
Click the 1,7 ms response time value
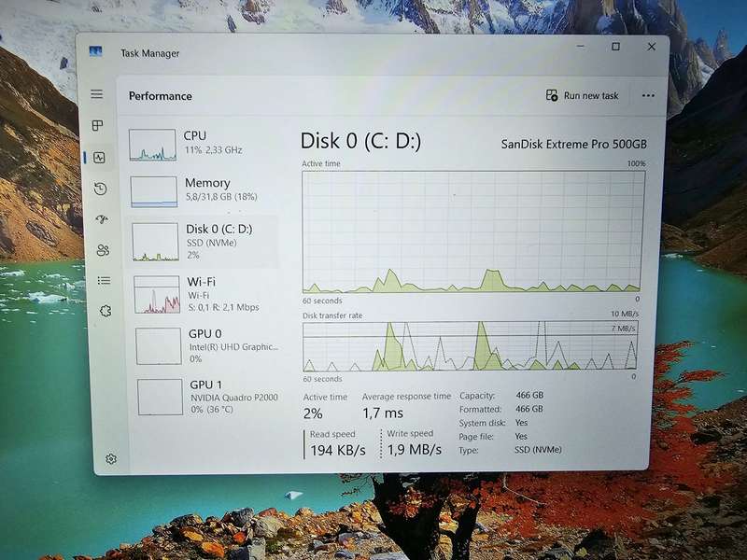pos(383,413)
